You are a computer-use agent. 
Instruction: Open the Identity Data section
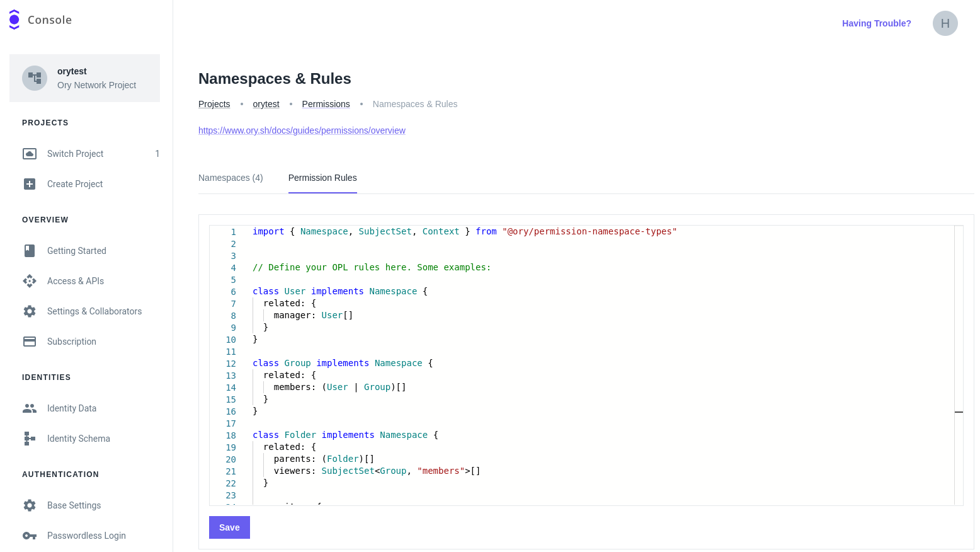[x=71, y=408]
